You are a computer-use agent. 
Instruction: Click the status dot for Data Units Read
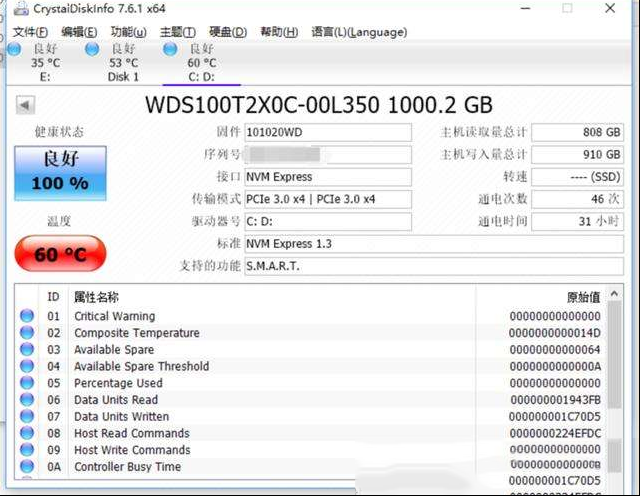(27, 399)
